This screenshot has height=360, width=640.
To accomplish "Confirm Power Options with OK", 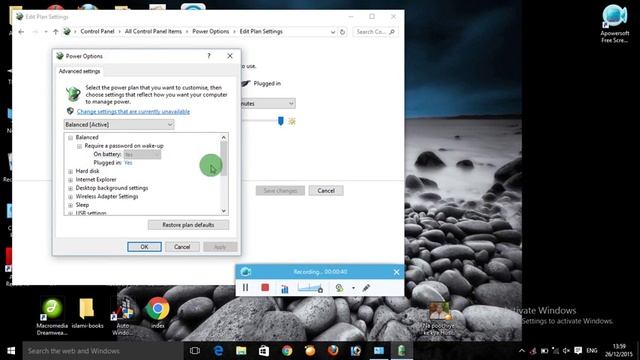I will (144, 247).
